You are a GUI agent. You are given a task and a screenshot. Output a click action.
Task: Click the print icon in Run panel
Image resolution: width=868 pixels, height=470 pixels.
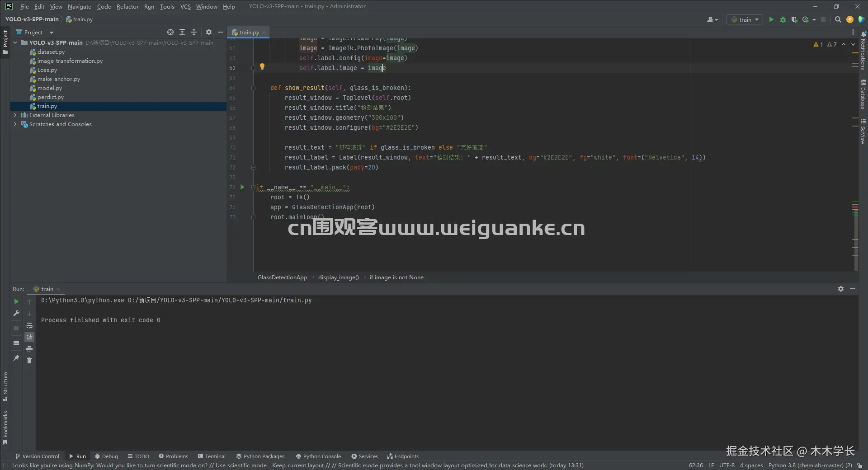coord(29,349)
